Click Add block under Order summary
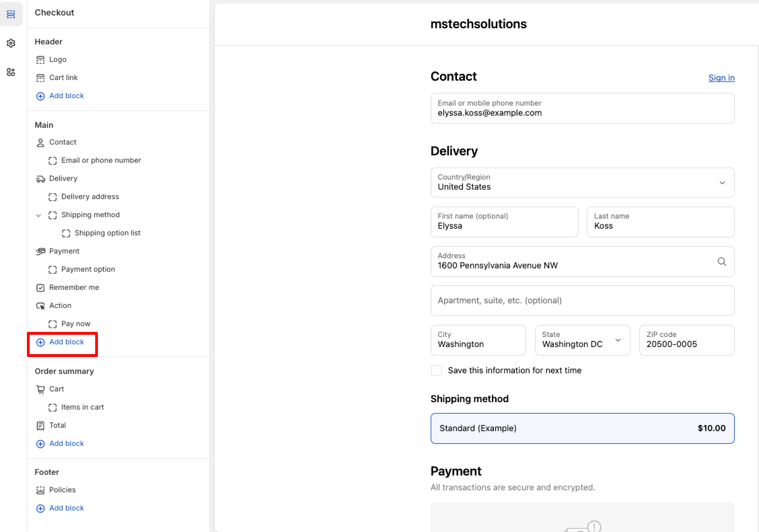This screenshot has height=532, width=759. [66, 444]
